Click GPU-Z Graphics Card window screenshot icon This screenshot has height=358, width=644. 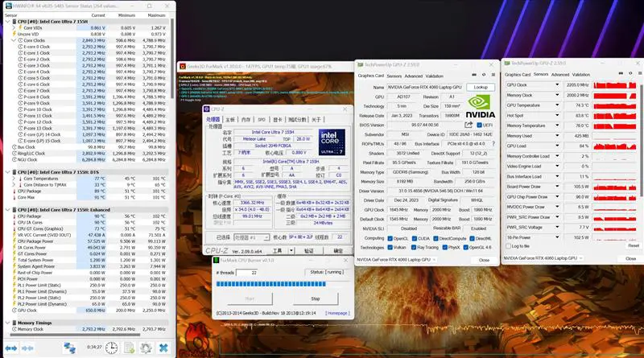click(x=474, y=75)
